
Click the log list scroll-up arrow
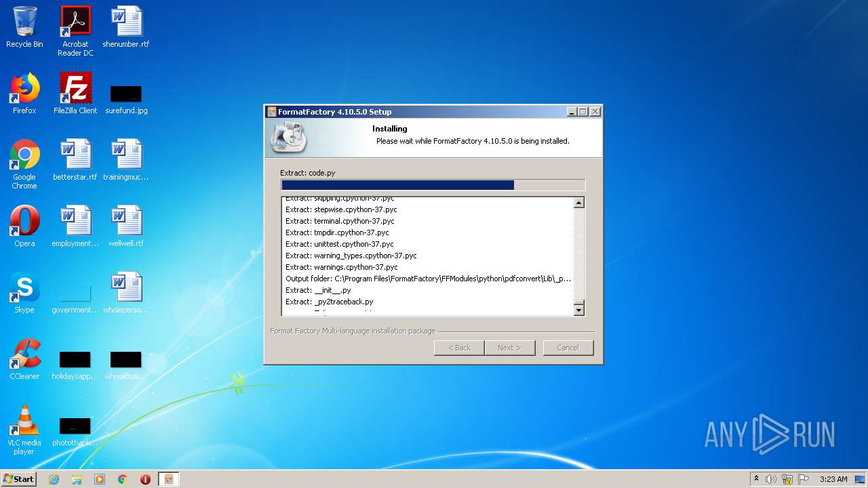click(x=579, y=203)
